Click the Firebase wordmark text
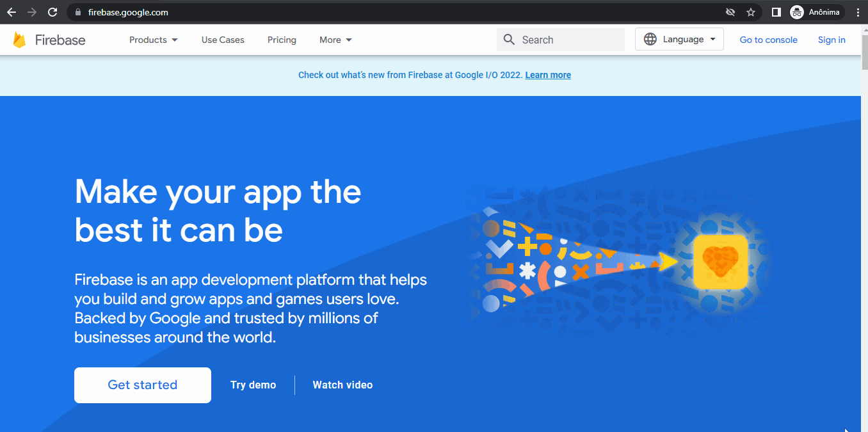 point(60,40)
